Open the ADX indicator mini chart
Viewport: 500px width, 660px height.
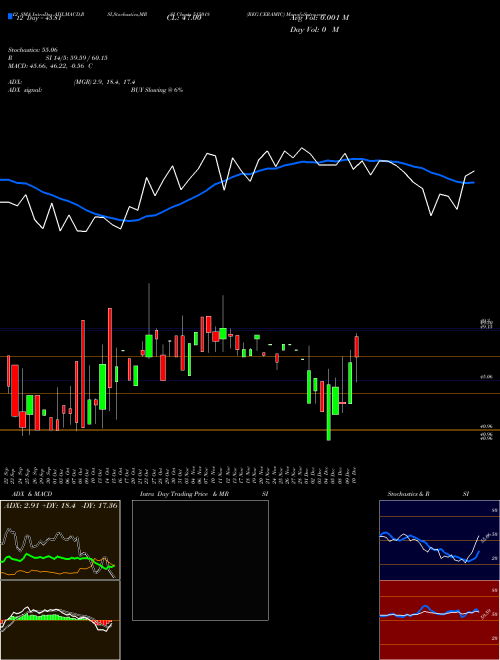pos(60,540)
